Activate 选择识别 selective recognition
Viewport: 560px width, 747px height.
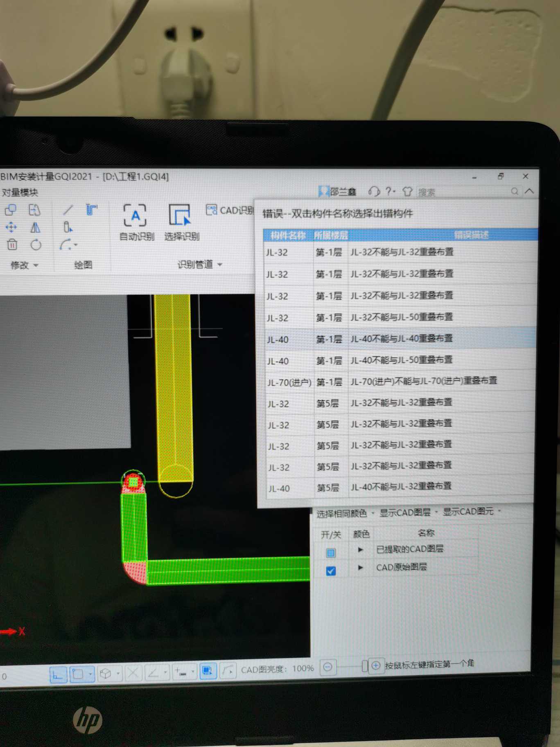pos(181,223)
